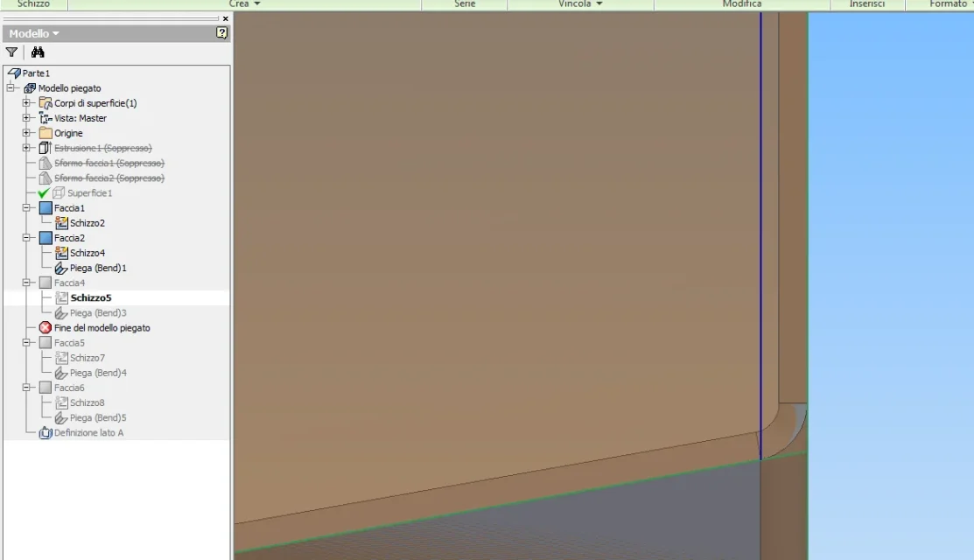Click the Corpi di superficie folder icon
Image resolution: width=974 pixels, height=560 pixels.
tap(46, 103)
